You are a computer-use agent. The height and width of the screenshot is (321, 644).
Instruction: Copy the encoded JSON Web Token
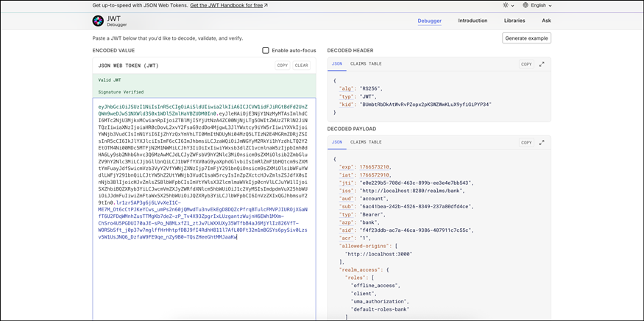click(282, 66)
